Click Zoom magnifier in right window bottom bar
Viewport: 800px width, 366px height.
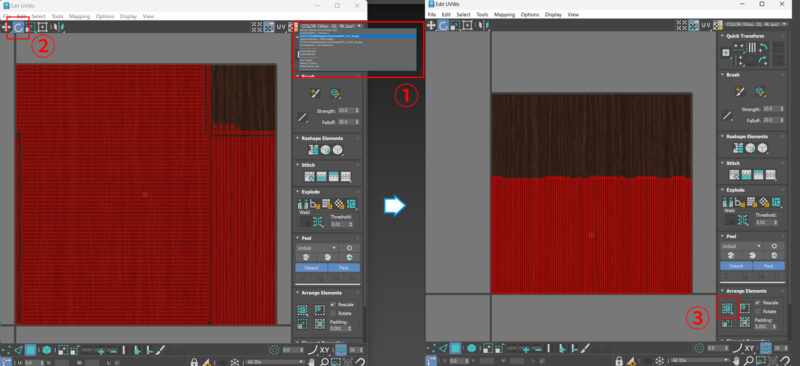click(x=749, y=362)
